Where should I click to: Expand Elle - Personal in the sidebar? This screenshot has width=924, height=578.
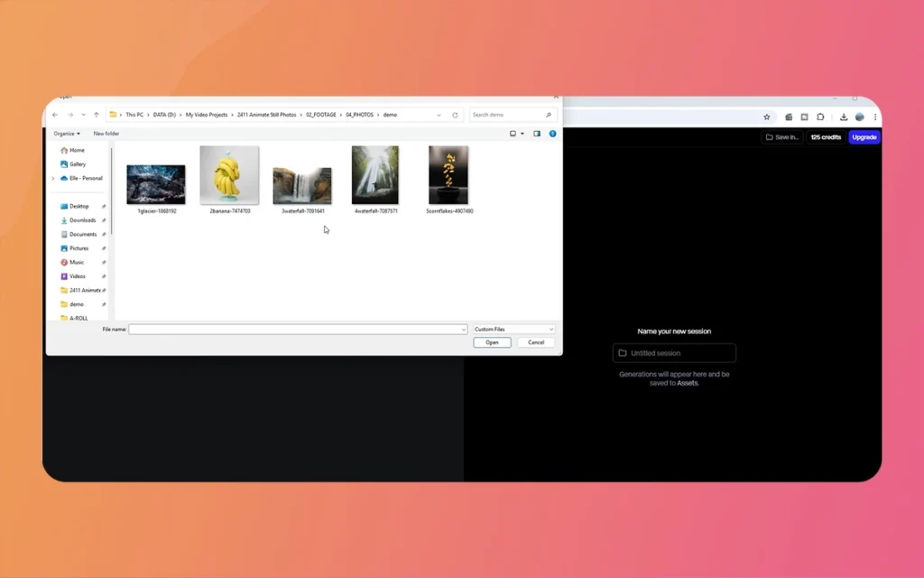coord(53,178)
